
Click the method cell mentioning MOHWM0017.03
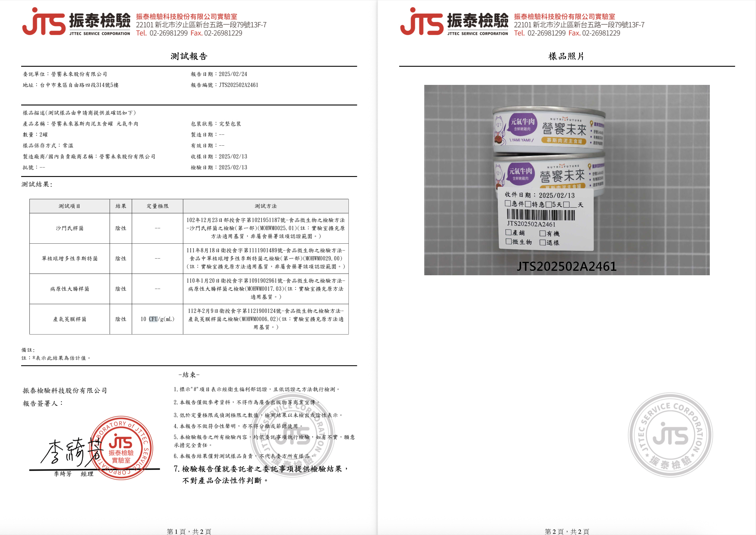click(266, 289)
